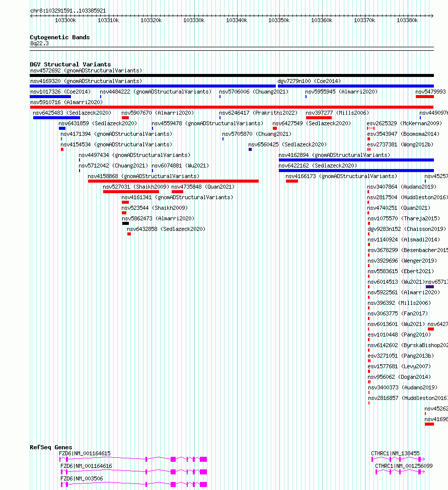Click nsv527031 (Shaikh2009) label

click(136, 188)
